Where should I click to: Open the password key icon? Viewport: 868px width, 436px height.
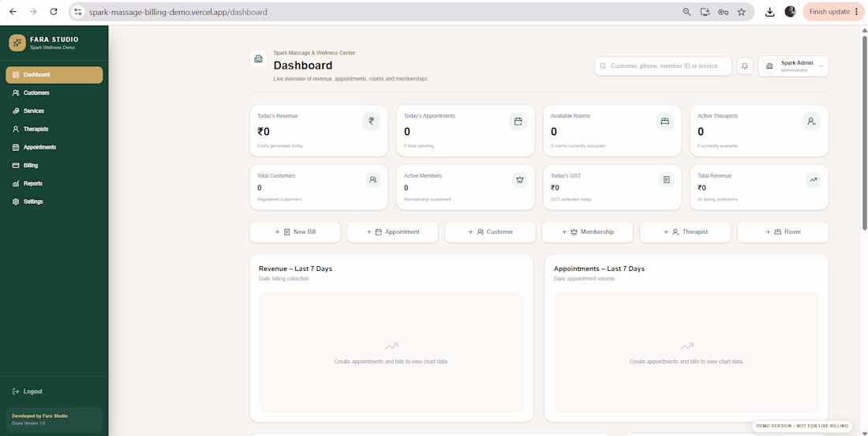coord(723,12)
